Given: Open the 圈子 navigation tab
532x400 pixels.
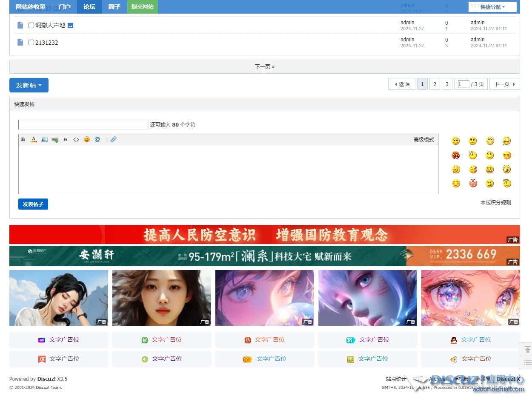Looking at the screenshot, I should click(x=114, y=7).
